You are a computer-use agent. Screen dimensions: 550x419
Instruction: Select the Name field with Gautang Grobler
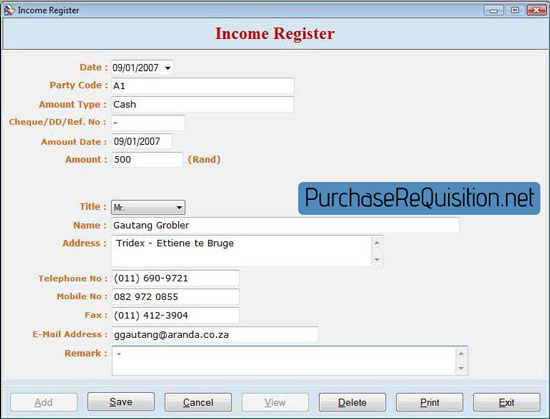coord(285,225)
